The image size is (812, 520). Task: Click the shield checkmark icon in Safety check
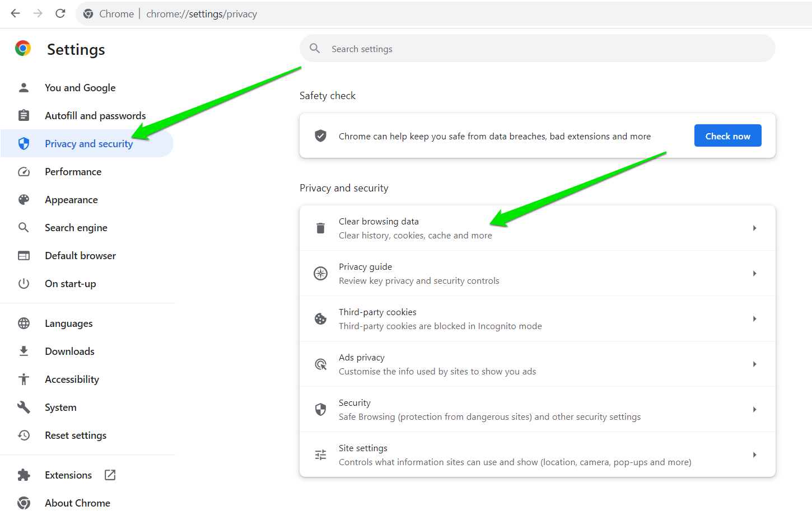320,135
